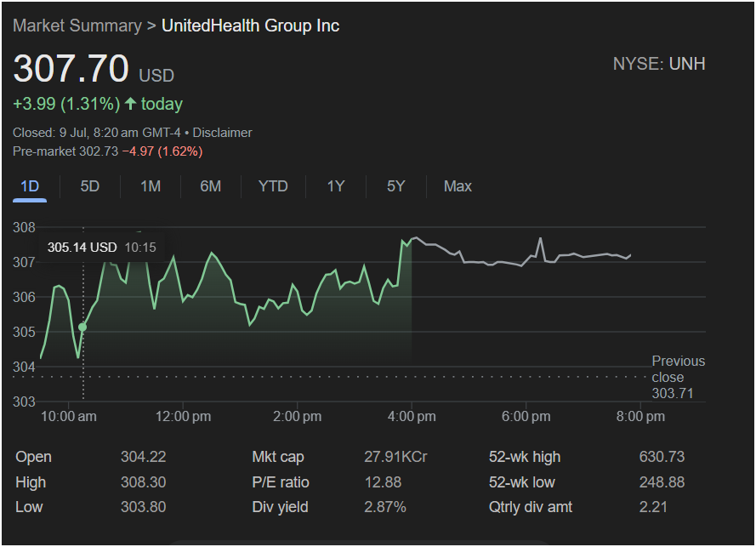Switch to the 1M chart tab
This screenshot has width=756, height=547.
[x=151, y=186]
